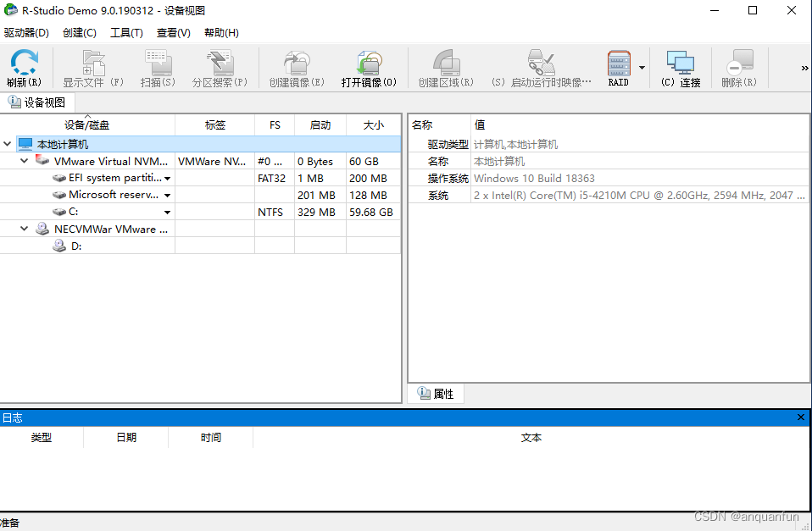Select the Local Computer (本地计算机) row
Image resolution: width=812 pixels, height=531 pixels.
point(209,144)
